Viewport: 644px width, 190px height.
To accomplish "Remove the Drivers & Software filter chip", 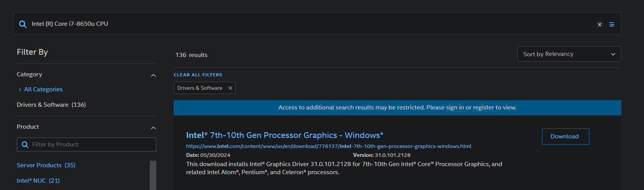I will coord(230,88).
